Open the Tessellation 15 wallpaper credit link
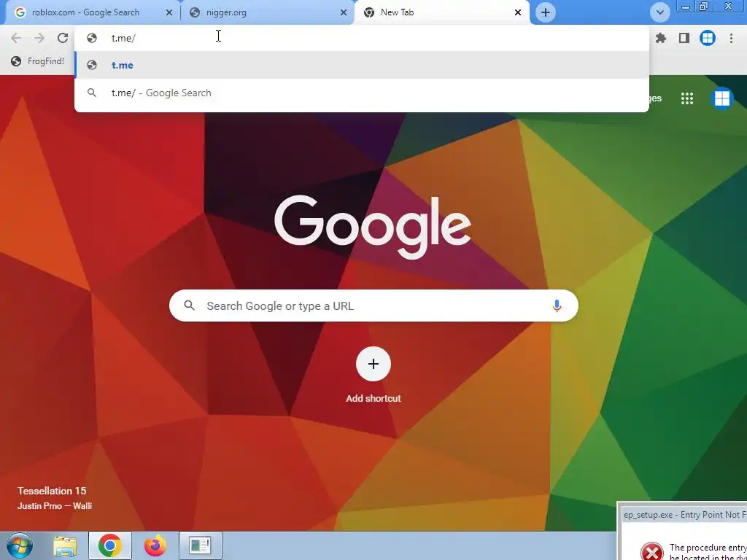Image resolution: width=747 pixels, height=560 pixels. point(52,491)
